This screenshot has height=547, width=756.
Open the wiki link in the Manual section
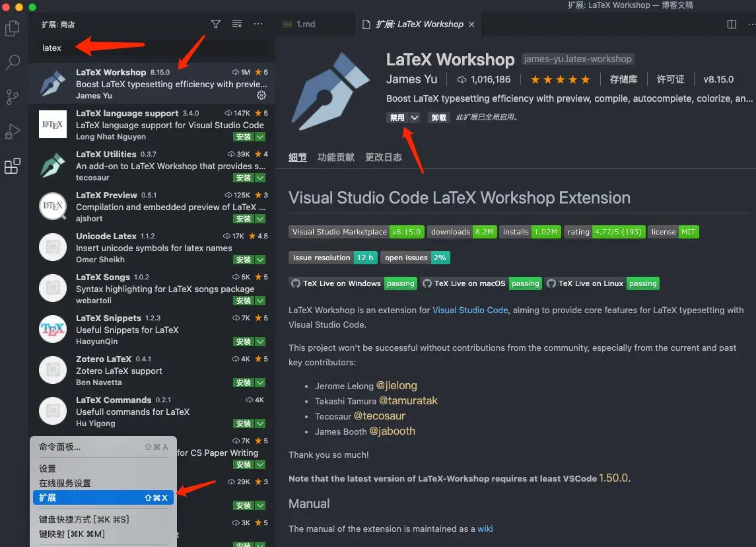(485, 529)
